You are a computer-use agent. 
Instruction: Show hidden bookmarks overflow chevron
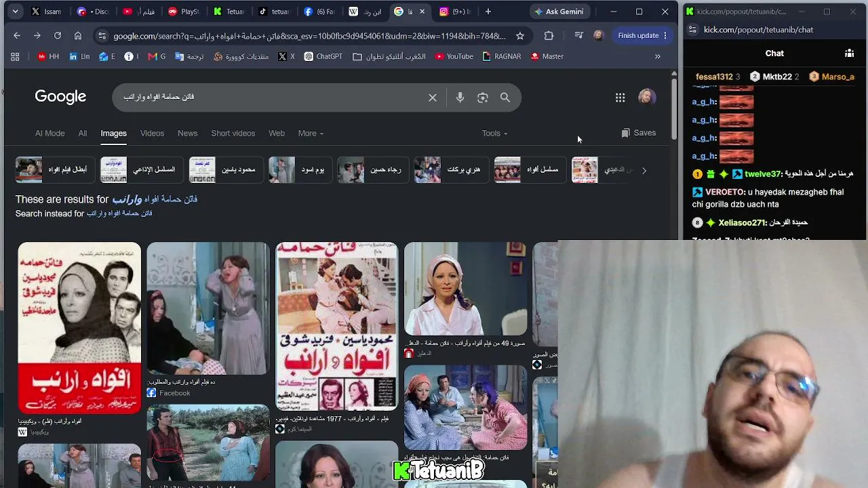657,56
